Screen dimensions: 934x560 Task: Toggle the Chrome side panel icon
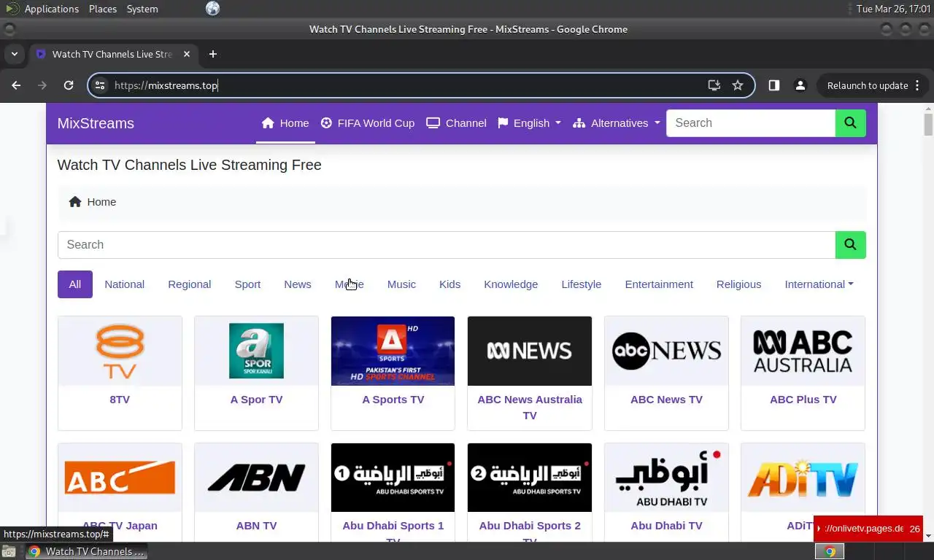pyautogui.click(x=774, y=85)
